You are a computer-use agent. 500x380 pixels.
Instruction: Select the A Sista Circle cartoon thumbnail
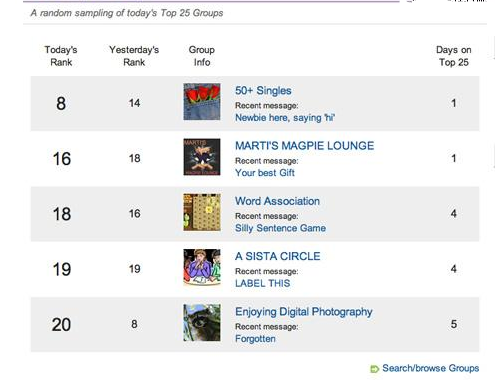point(202,268)
